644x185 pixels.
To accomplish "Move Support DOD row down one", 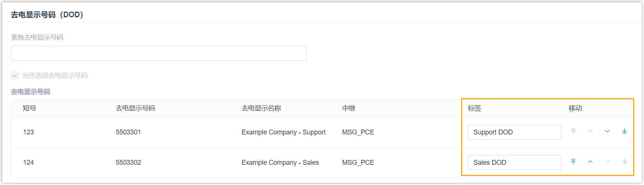I will point(607,131).
